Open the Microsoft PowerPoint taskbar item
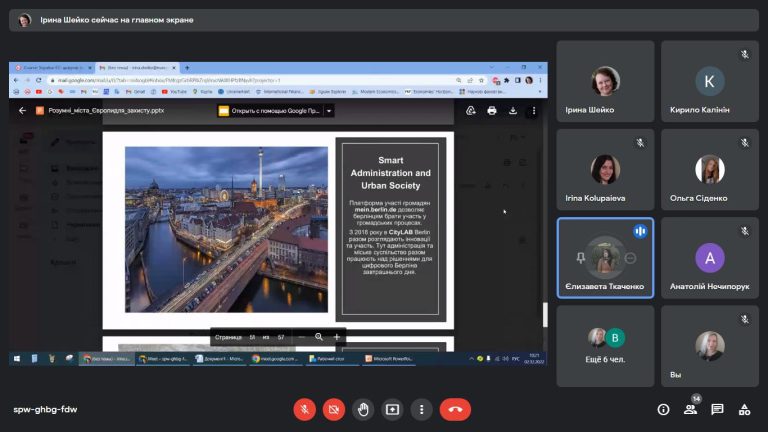Image resolution: width=768 pixels, height=432 pixels. (389, 359)
